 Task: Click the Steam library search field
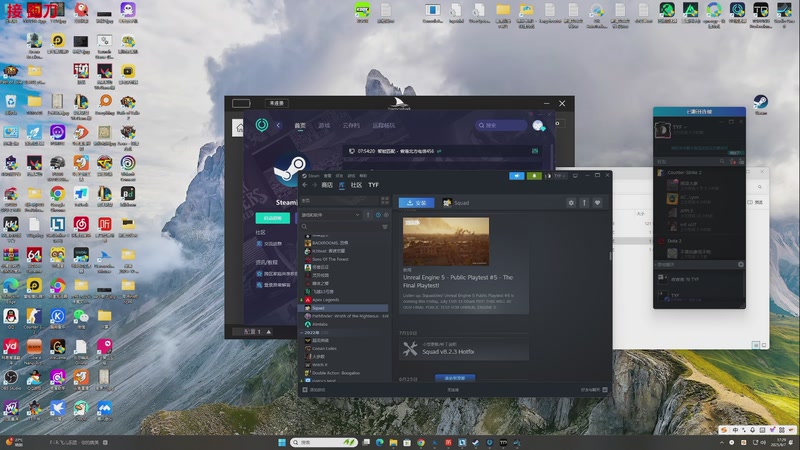click(x=340, y=227)
